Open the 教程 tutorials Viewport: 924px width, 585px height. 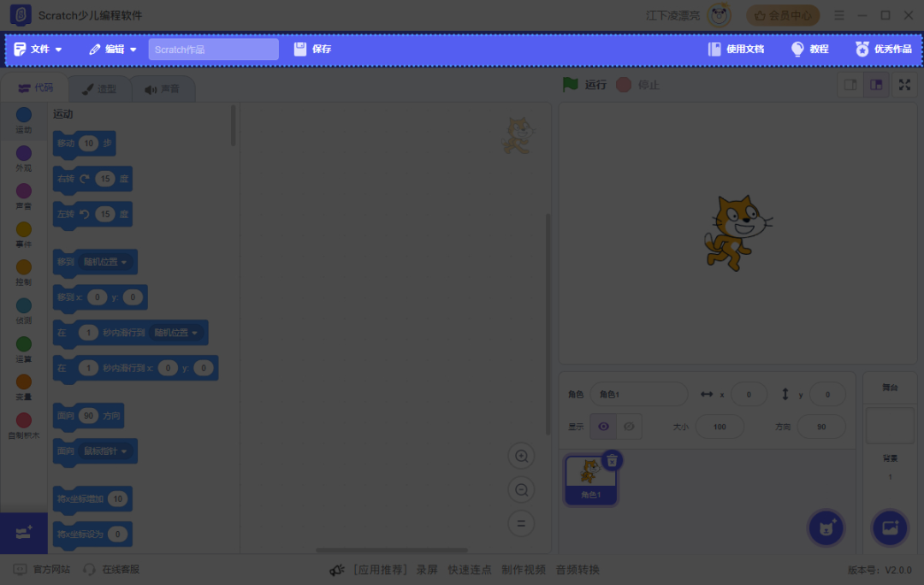[x=809, y=50]
